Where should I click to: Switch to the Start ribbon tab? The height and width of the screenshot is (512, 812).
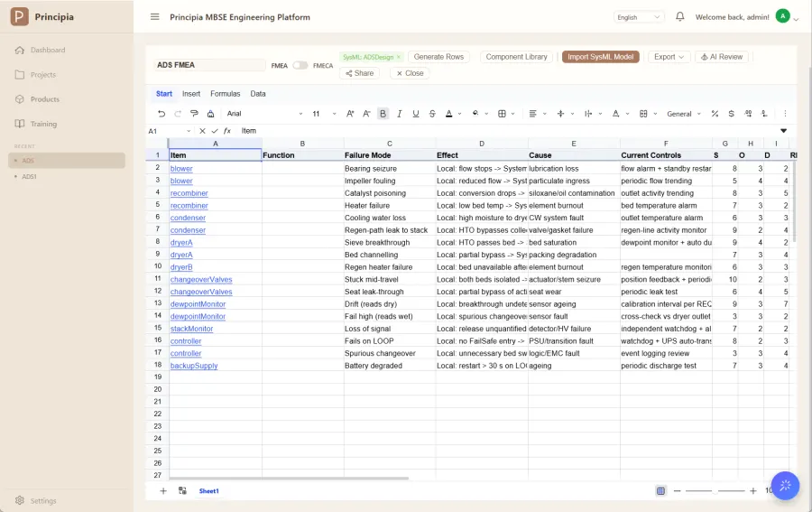click(x=164, y=94)
